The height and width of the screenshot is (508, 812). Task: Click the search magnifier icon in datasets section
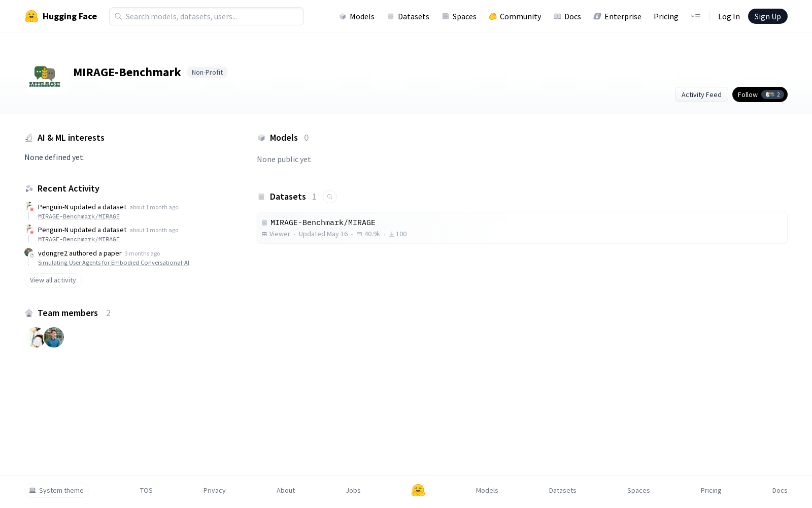click(x=330, y=197)
